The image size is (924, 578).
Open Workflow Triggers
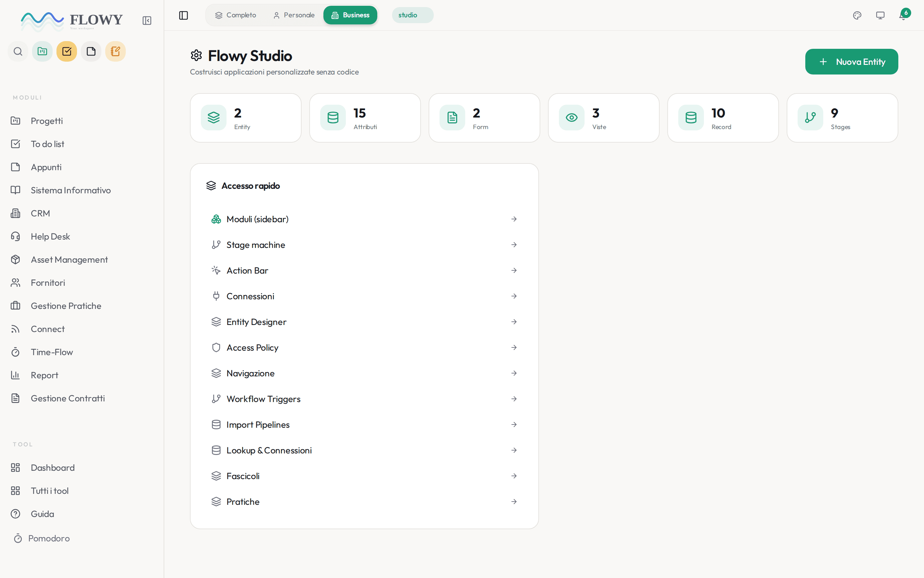coord(364,399)
